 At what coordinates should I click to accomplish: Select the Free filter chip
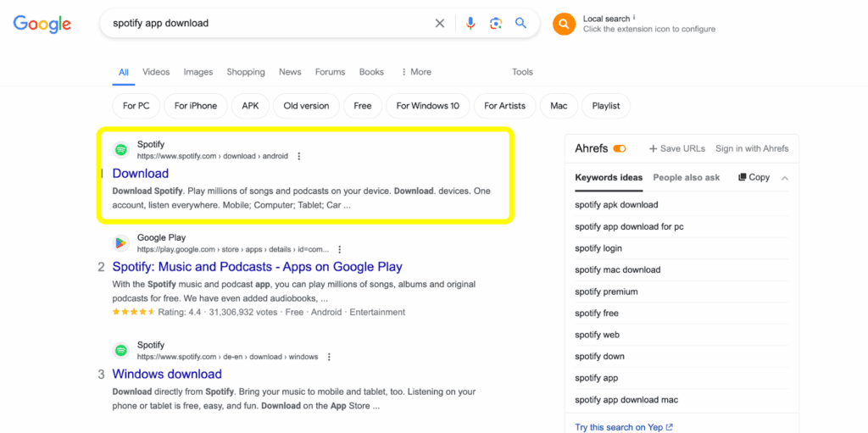[363, 106]
